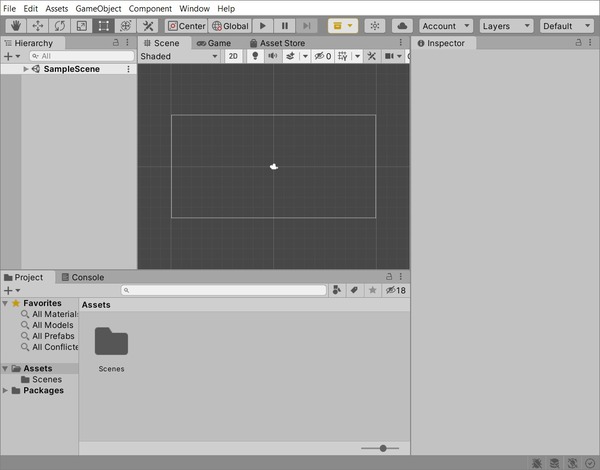Toggle the Center pivot button
The image size is (600, 470).
click(x=186, y=26)
